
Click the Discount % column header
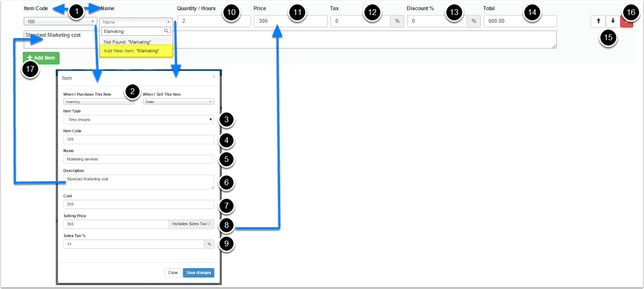tap(420, 8)
